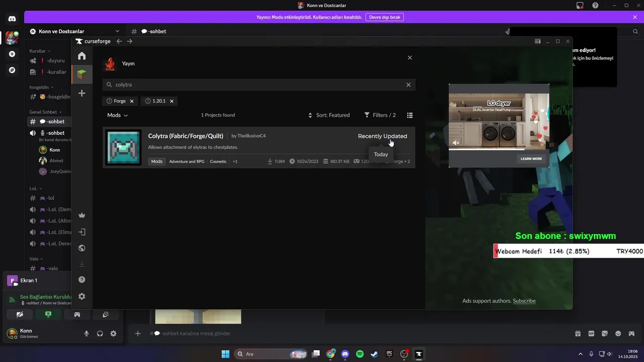Click the Adventure and RPG category tag

187,161
